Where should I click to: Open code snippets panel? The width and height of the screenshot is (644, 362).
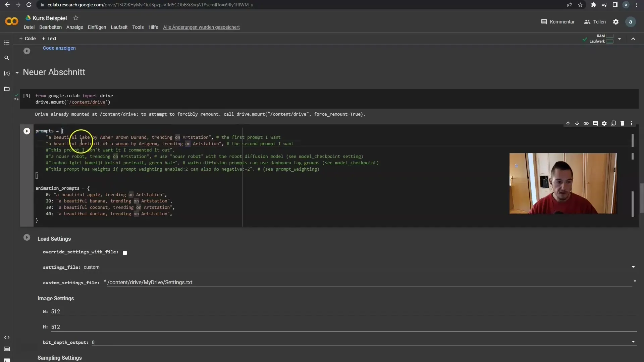(7, 337)
